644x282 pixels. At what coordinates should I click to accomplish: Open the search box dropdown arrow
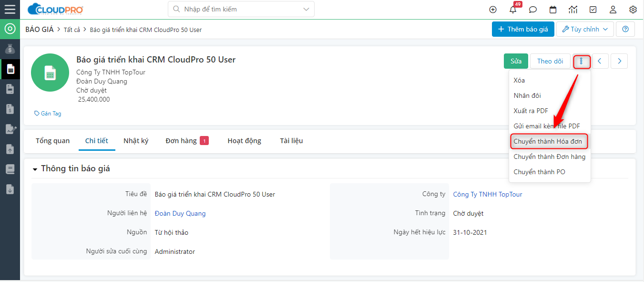[306, 9]
